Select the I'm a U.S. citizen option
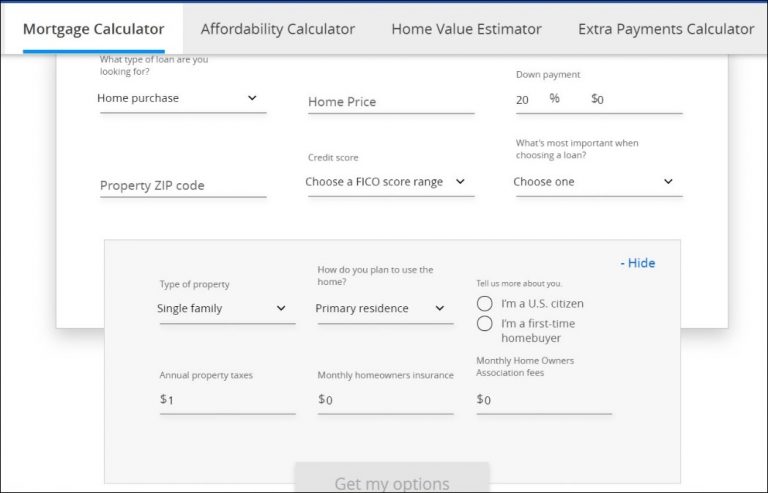The height and width of the screenshot is (493, 768). click(485, 303)
